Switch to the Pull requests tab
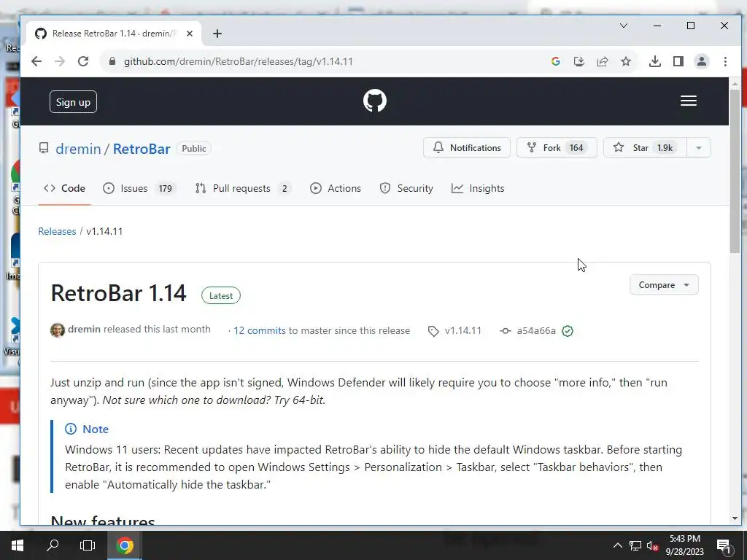This screenshot has width=747, height=560. (244, 189)
